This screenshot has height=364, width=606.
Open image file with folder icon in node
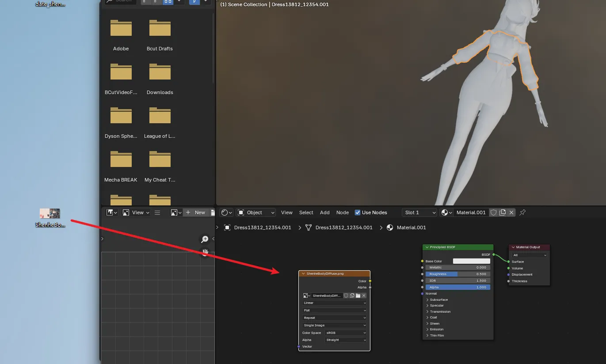coord(358,296)
